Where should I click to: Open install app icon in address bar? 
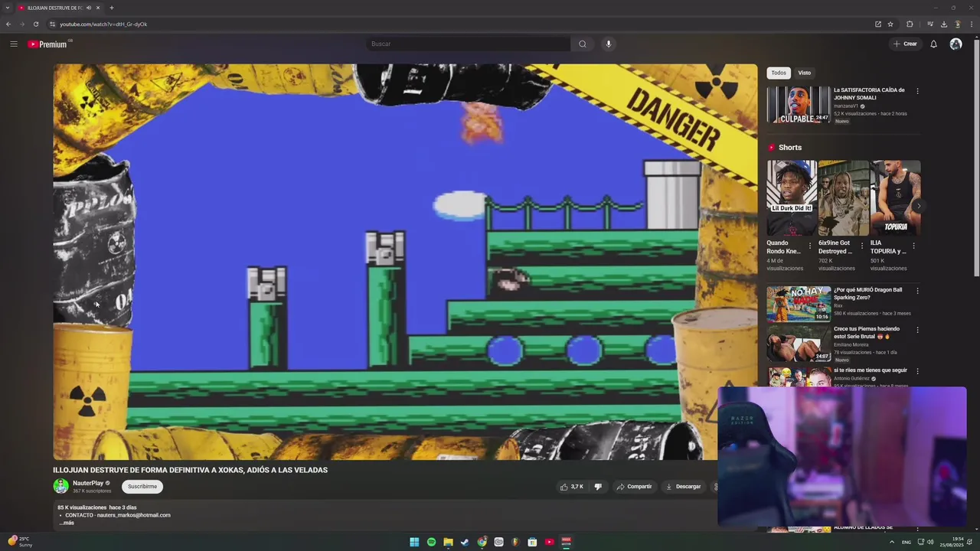pyautogui.click(x=878, y=24)
